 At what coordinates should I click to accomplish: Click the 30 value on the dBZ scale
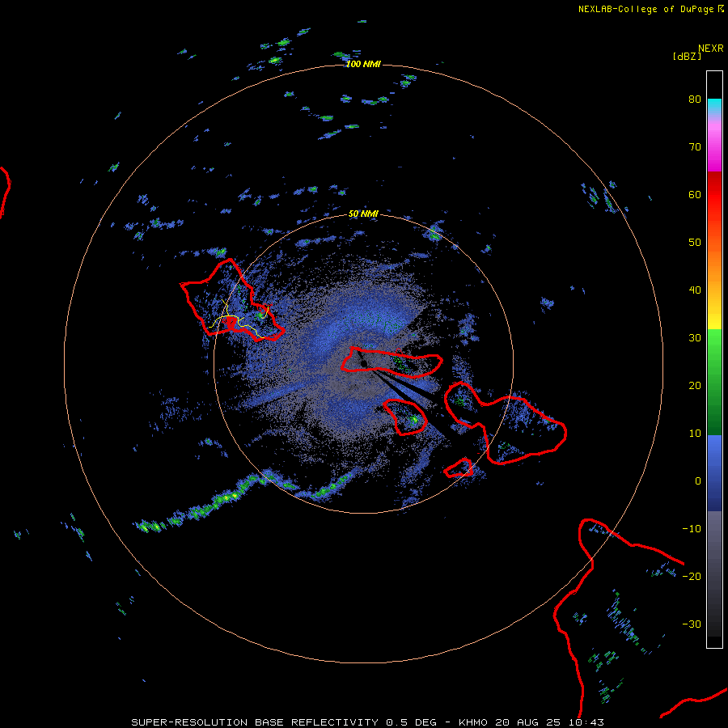click(x=695, y=337)
